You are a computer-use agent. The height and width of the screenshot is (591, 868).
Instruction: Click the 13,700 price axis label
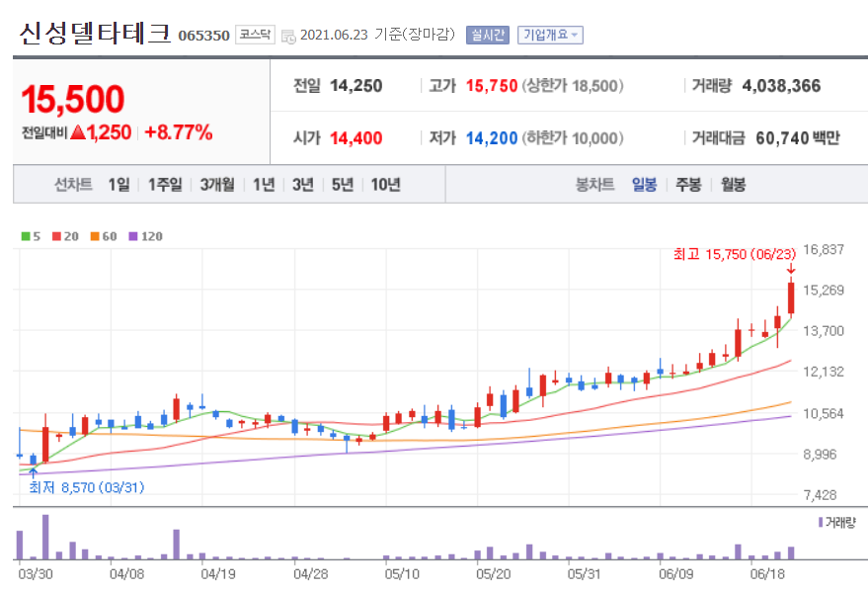click(824, 331)
